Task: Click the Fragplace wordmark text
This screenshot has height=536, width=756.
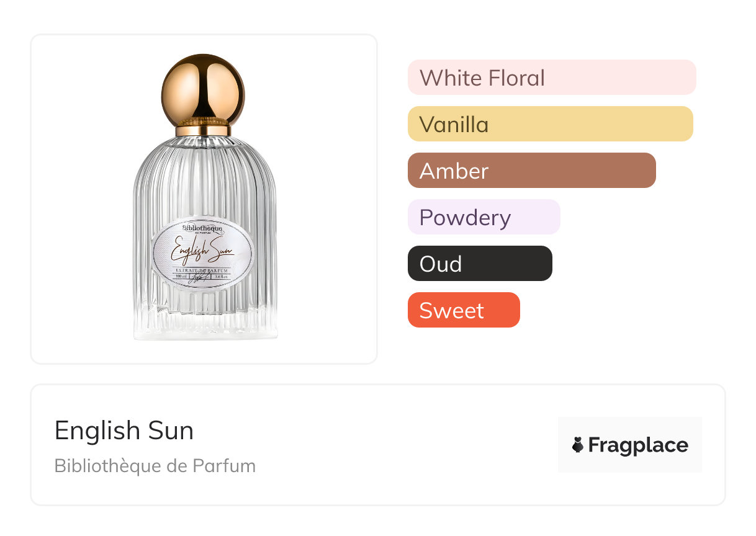Action: coord(638,445)
